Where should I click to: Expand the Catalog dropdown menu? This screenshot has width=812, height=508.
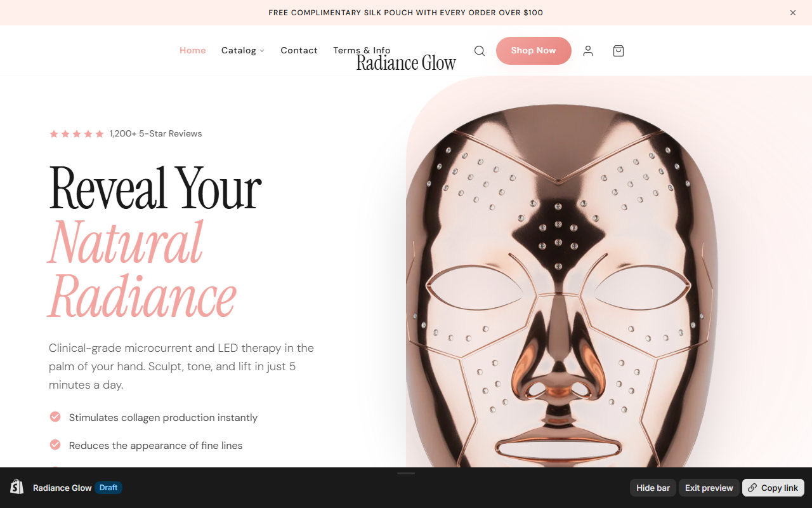coord(242,50)
